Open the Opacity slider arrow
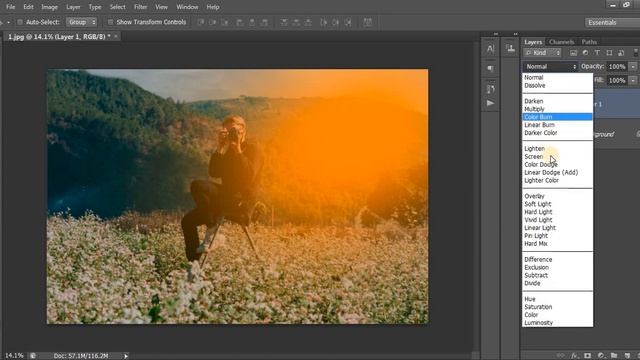640x360 pixels. point(633,67)
